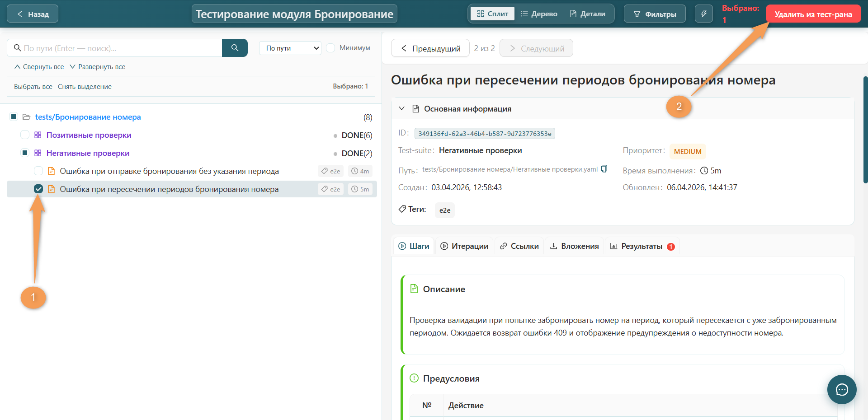Image resolution: width=868 pixels, height=420 pixels.
Task: Open the Ссылки tab
Action: click(519, 246)
